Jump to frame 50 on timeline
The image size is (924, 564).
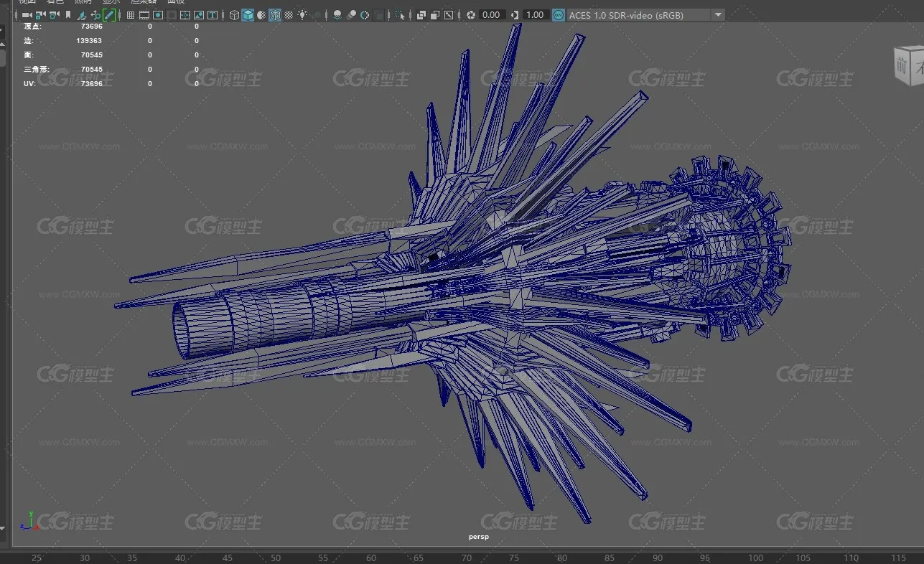(276, 558)
